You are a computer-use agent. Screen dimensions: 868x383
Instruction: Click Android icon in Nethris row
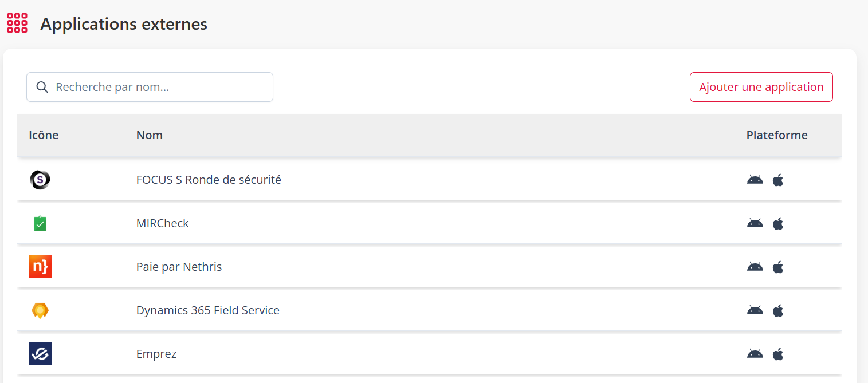(755, 267)
